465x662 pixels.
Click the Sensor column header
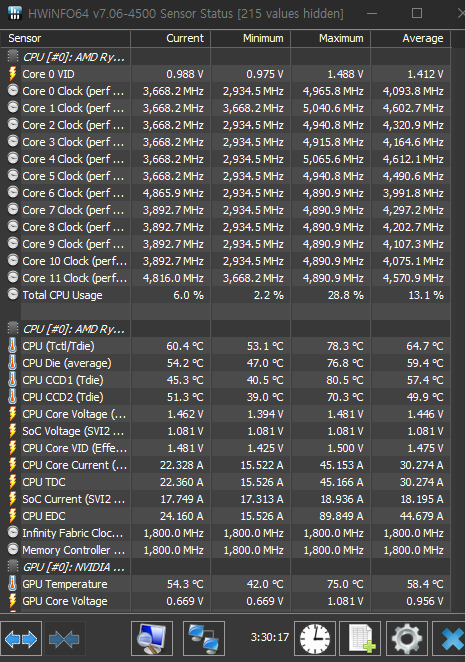click(65, 38)
